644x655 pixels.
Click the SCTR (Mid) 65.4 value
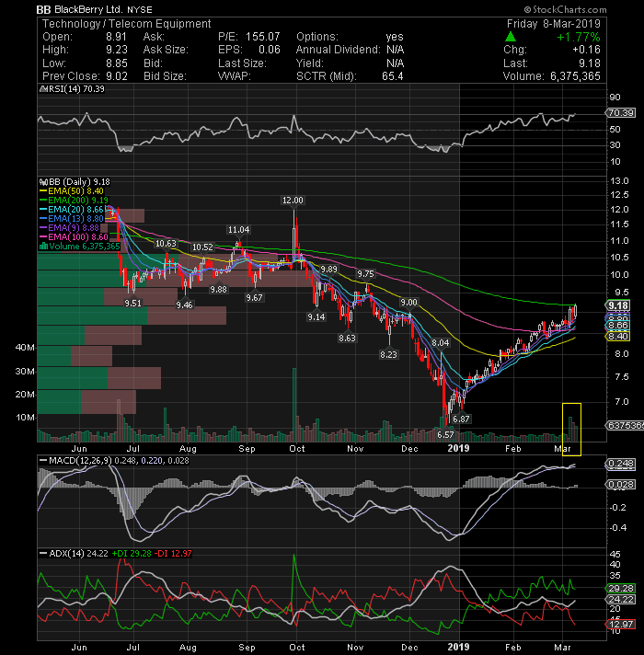pos(393,76)
